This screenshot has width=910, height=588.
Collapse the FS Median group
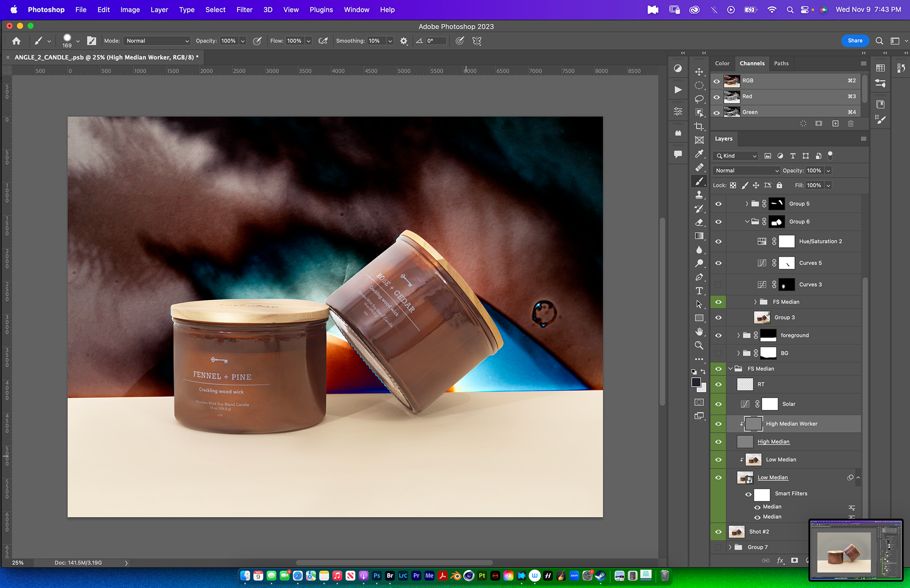[730, 369]
